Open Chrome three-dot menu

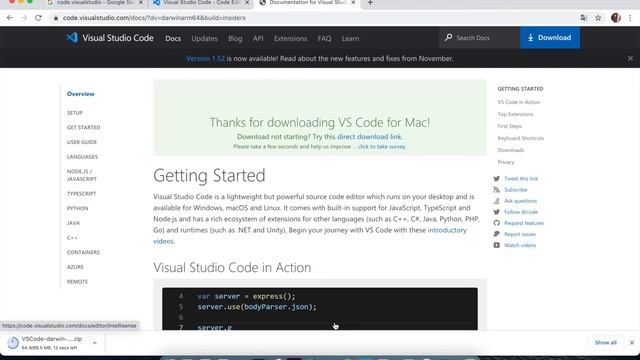[x=630, y=18]
